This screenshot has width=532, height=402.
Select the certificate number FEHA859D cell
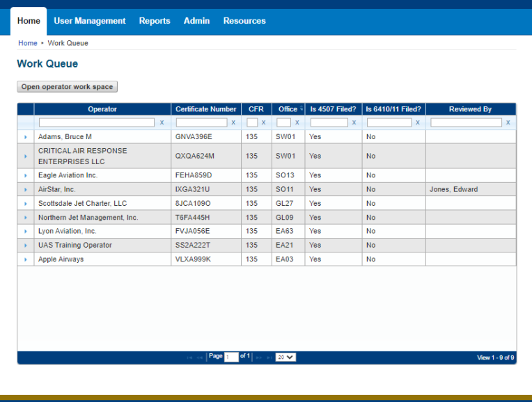pos(206,175)
